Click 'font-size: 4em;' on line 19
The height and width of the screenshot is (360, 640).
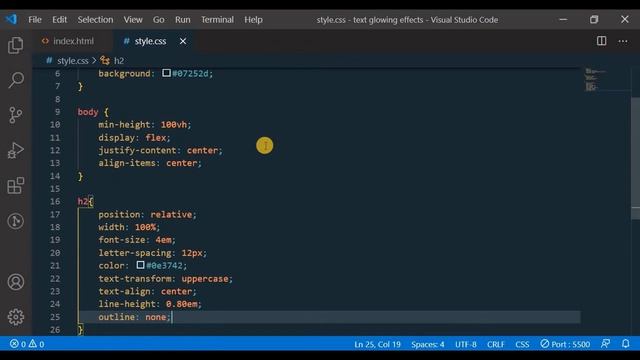coord(137,240)
